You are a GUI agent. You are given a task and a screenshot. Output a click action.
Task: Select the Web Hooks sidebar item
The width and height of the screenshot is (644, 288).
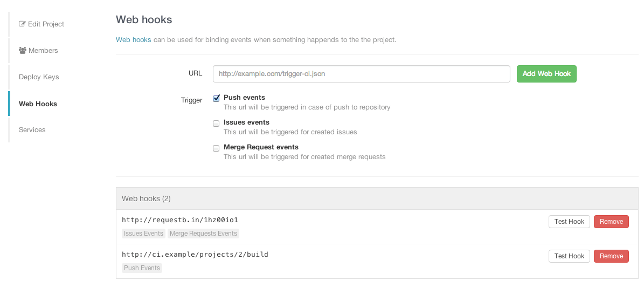pyautogui.click(x=38, y=104)
